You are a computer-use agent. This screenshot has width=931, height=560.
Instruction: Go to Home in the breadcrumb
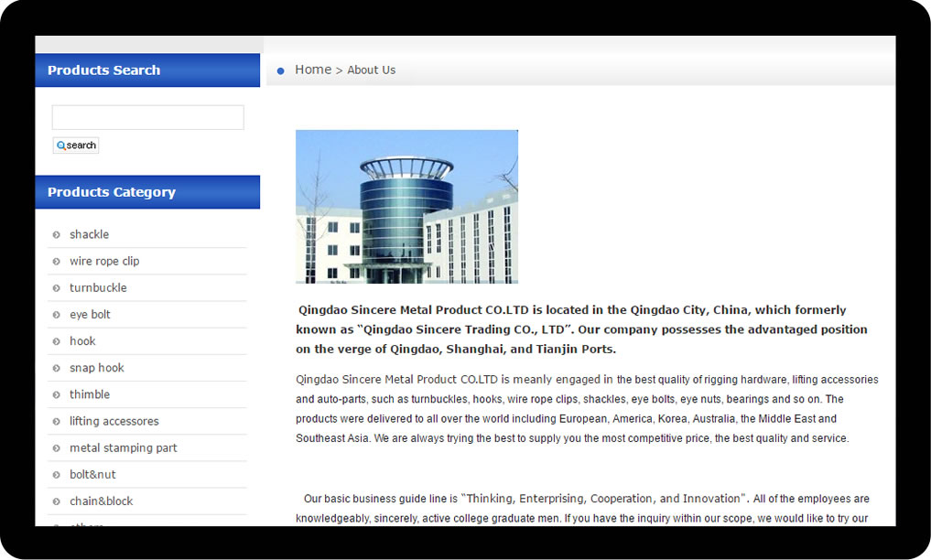point(313,70)
